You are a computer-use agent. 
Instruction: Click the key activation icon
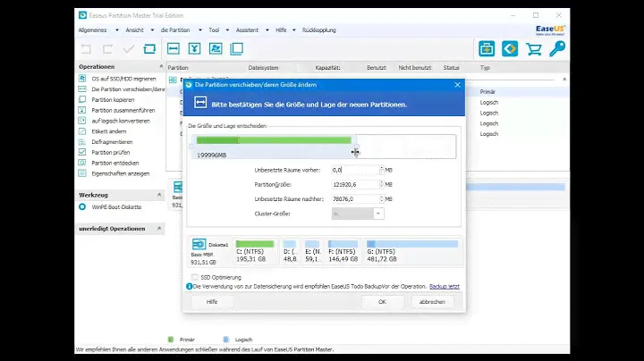[x=557, y=49]
